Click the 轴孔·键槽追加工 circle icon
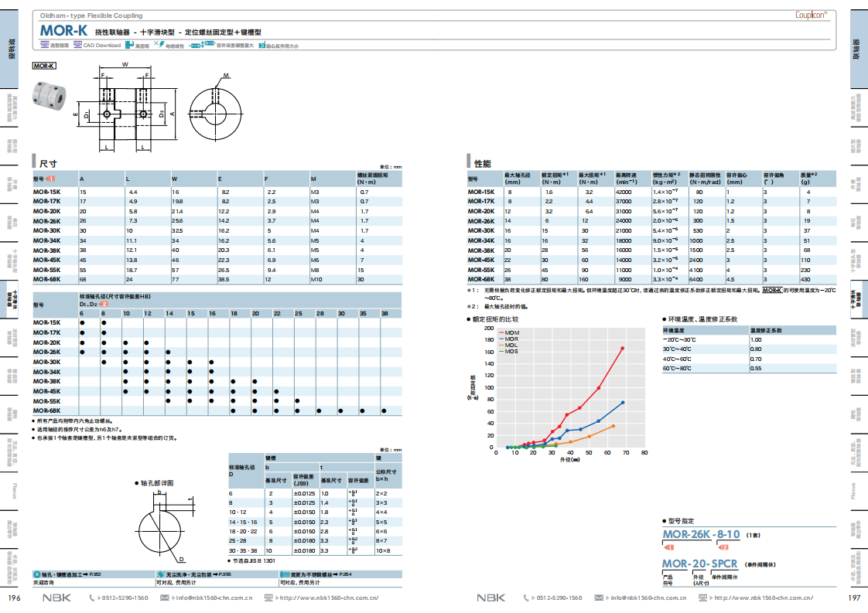868x613 pixels. click(x=37, y=575)
